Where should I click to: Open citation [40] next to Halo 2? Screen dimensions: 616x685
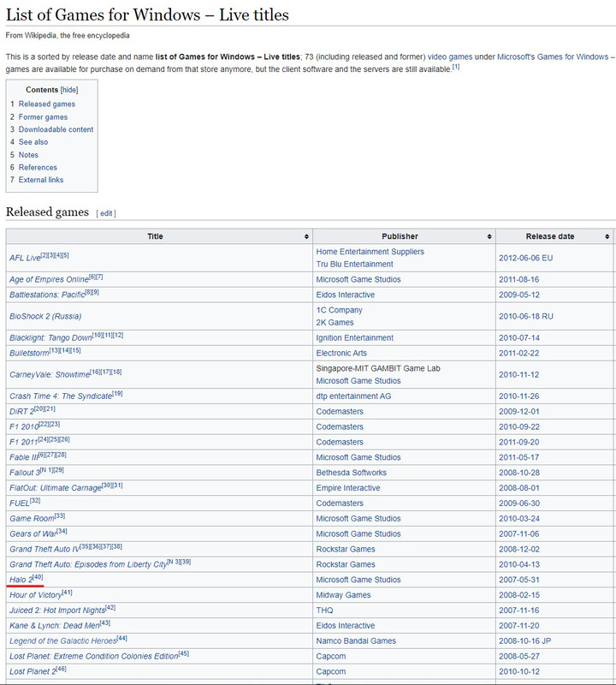click(38, 577)
